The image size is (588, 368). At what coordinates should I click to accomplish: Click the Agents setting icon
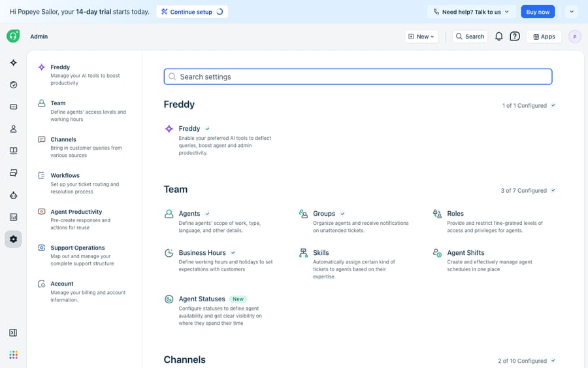point(169,214)
